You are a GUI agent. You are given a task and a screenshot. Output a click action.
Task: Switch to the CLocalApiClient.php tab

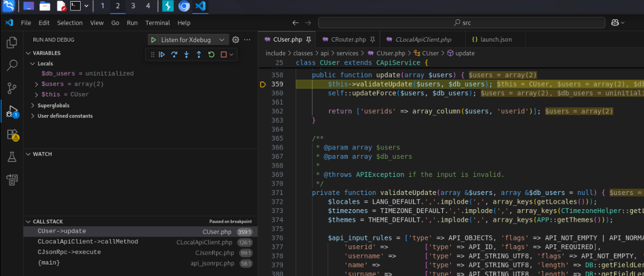422,40
